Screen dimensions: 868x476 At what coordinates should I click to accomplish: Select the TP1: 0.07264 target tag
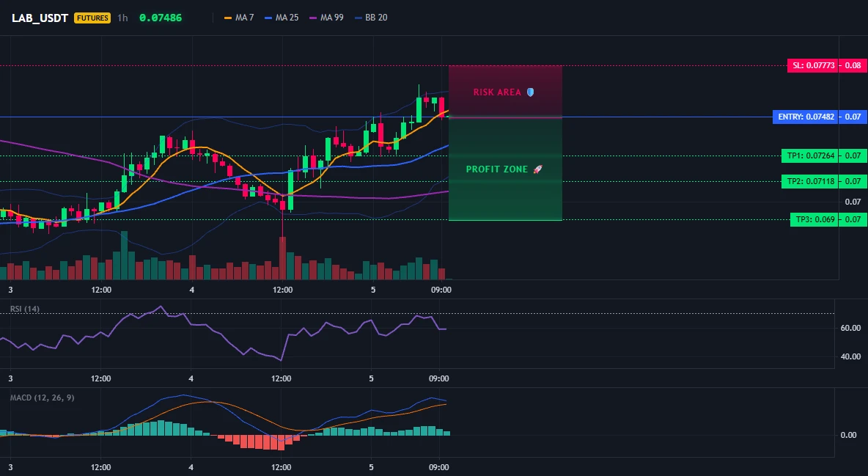pyautogui.click(x=809, y=155)
